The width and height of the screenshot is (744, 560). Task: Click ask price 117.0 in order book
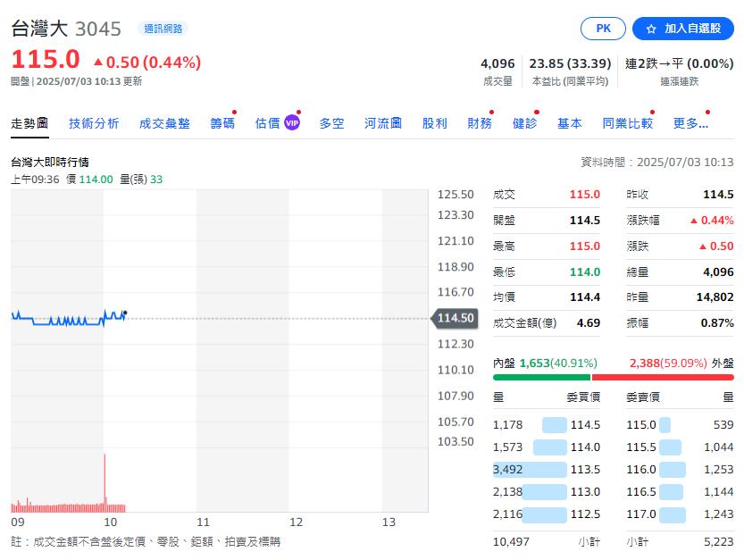pos(641,514)
